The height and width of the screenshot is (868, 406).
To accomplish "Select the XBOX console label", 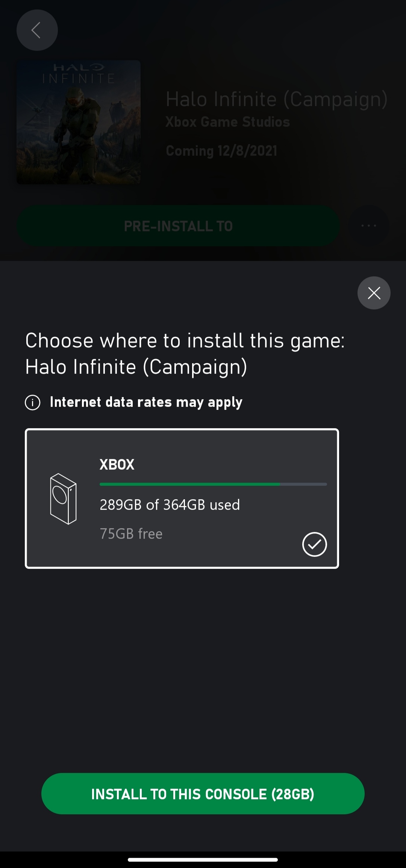I will (x=117, y=464).
